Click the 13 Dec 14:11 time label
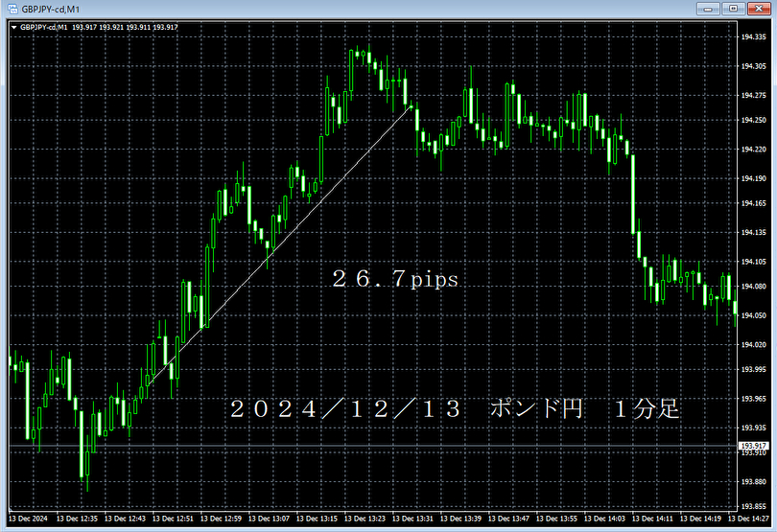Image resolution: width=777 pixels, height=532 pixels. pos(652,519)
